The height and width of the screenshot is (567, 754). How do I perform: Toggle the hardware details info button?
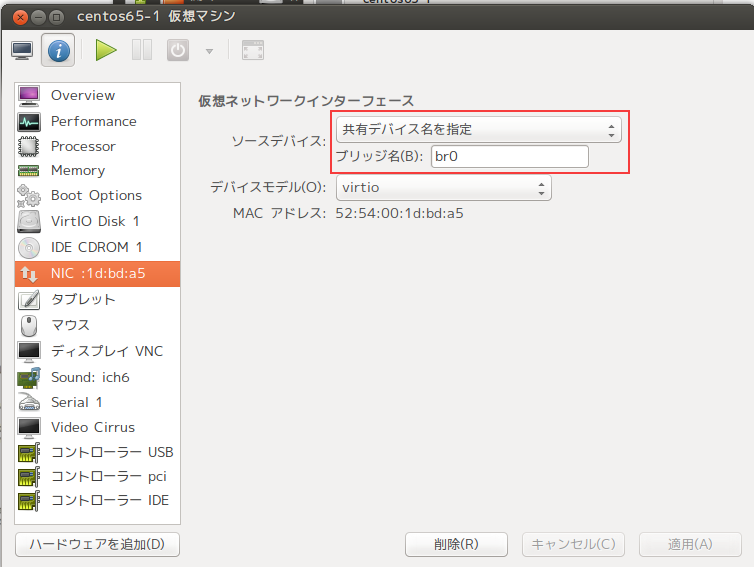coord(58,50)
